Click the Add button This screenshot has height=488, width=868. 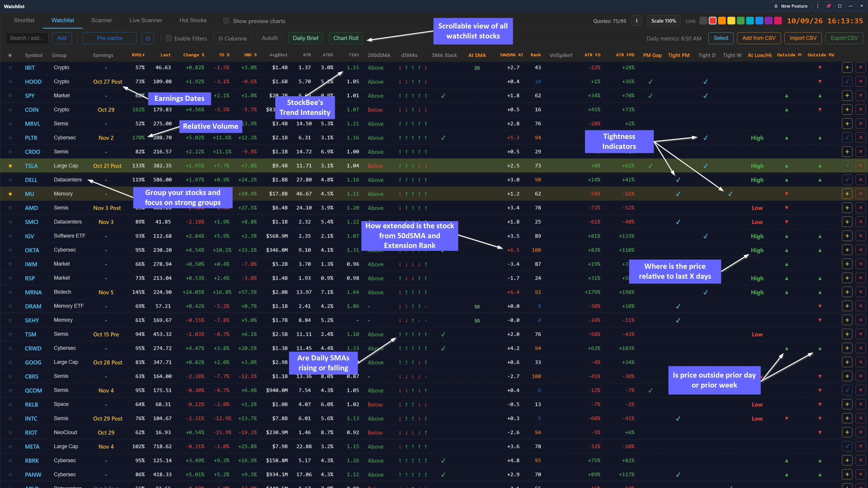click(62, 38)
